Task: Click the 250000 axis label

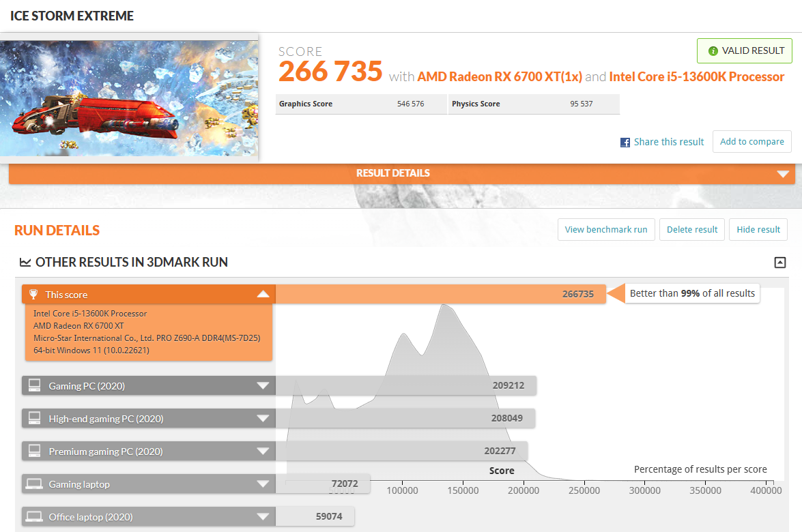Action: [584, 490]
